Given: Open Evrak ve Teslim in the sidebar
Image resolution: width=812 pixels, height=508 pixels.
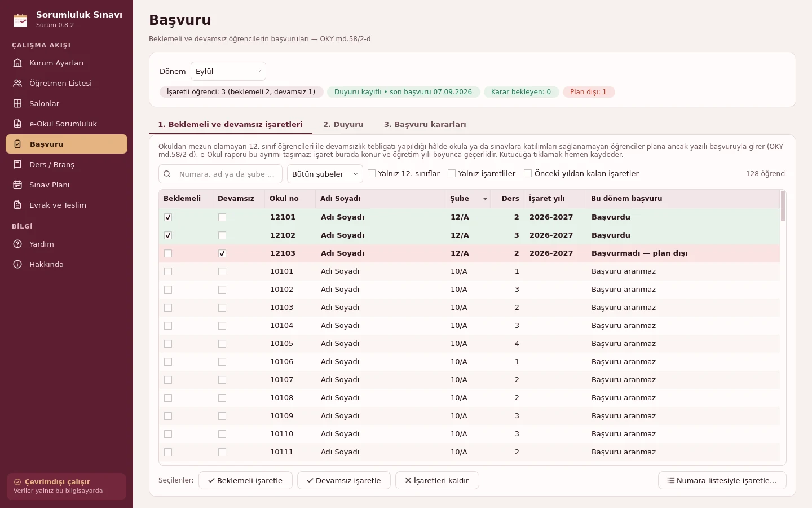Looking at the screenshot, I should (x=67, y=205).
